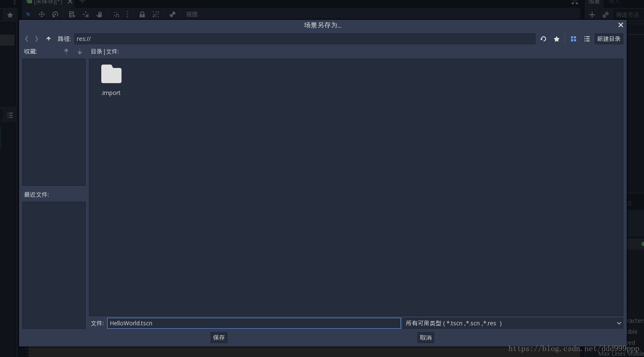The height and width of the screenshot is (357, 644).
Task: Go forward to next folder in dialog
Action: pos(37,39)
